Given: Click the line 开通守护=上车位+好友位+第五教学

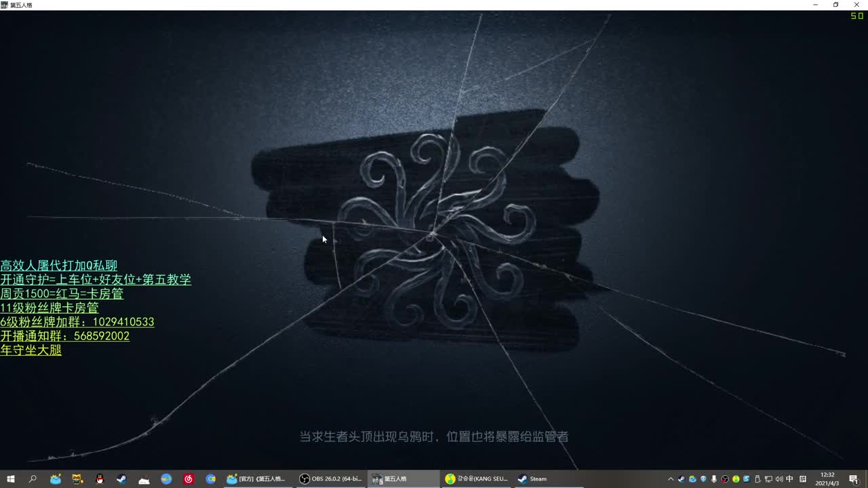Looking at the screenshot, I should (96, 280).
